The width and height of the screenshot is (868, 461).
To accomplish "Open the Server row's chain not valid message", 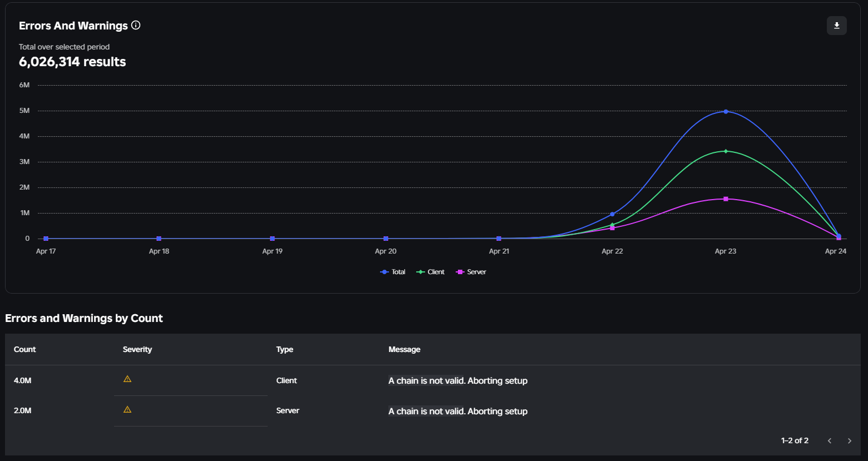I will pyautogui.click(x=458, y=411).
